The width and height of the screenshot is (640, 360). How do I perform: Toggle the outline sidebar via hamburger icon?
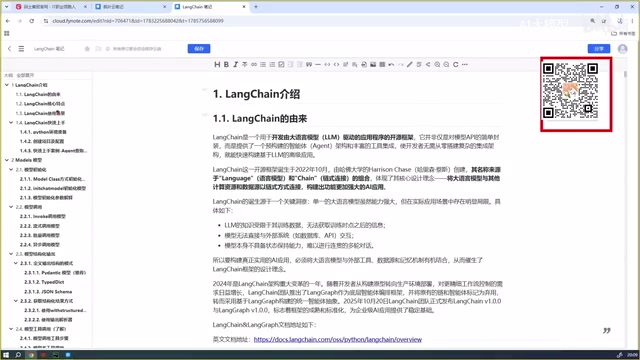click(x=21, y=49)
